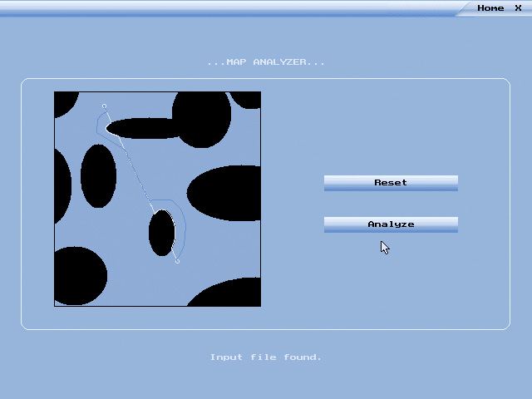The image size is (532, 399).
Task: Click the Analyze button
Action: pyautogui.click(x=391, y=224)
